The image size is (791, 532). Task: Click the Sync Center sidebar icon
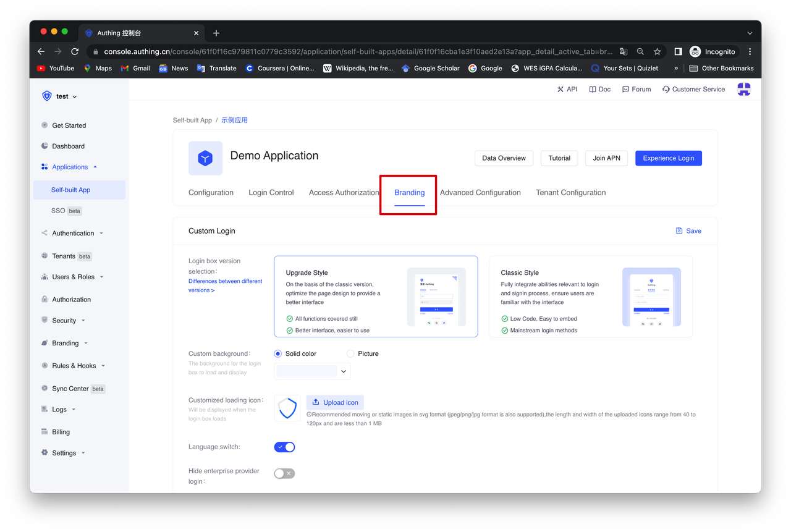click(44, 389)
